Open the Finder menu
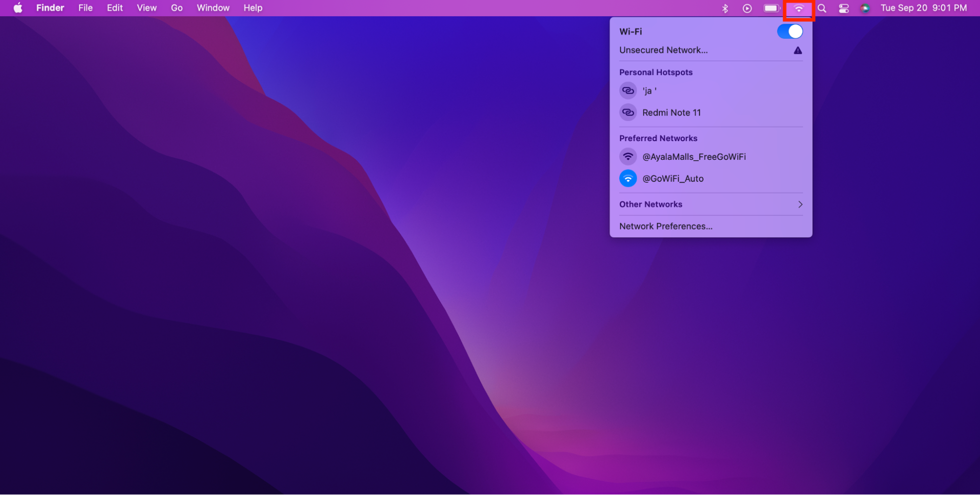Viewport: 980px width, 495px height. pos(50,8)
